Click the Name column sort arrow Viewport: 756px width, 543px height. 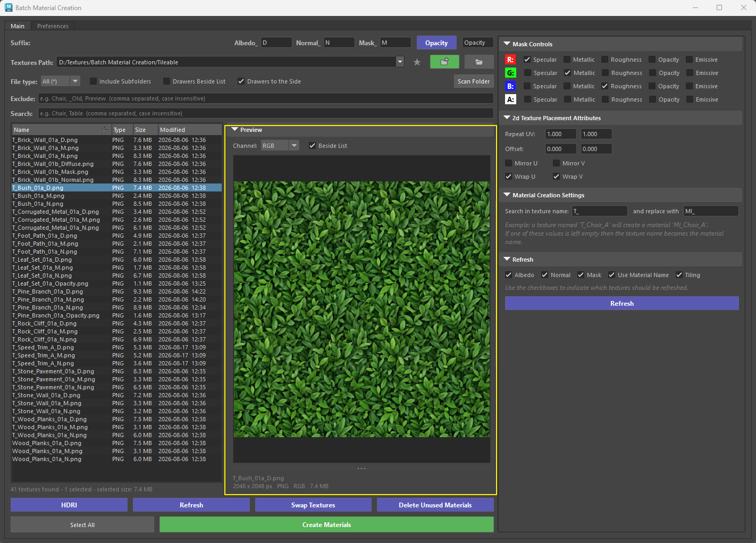point(104,129)
